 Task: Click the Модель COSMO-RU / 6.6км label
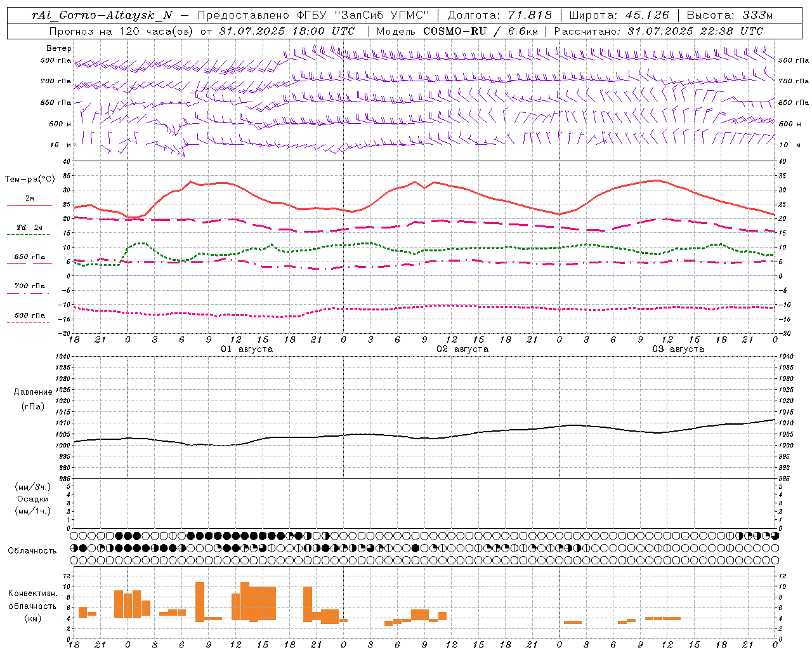click(x=457, y=31)
